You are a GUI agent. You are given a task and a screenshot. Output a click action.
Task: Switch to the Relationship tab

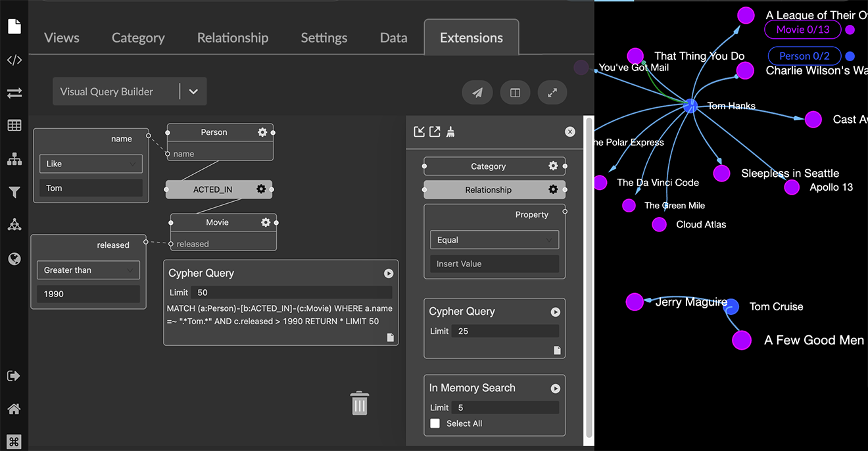pos(233,38)
